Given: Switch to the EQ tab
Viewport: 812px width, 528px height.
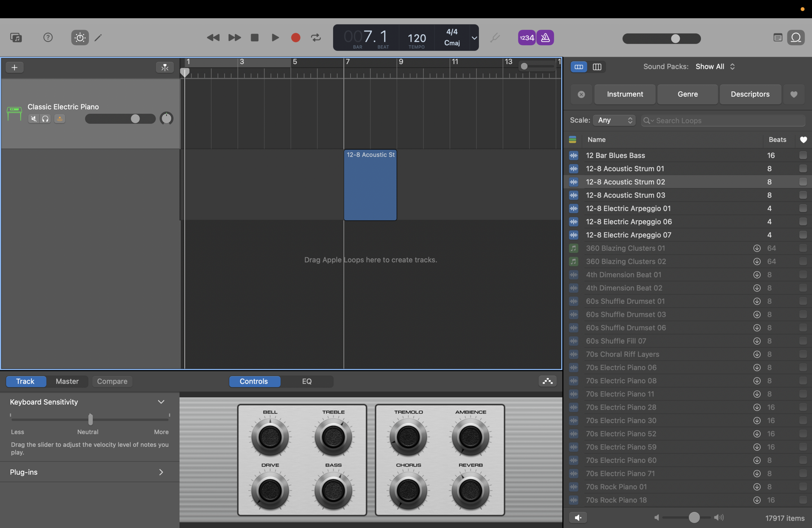Looking at the screenshot, I should 307,381.
